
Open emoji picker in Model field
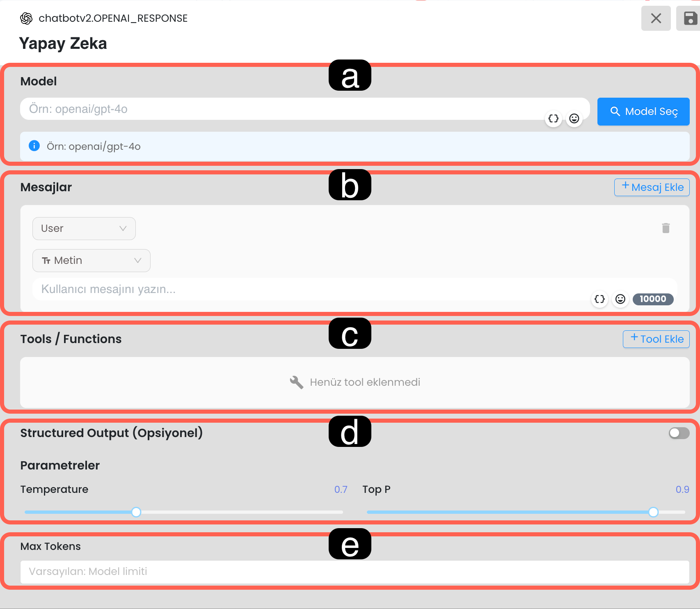[574, 119]
